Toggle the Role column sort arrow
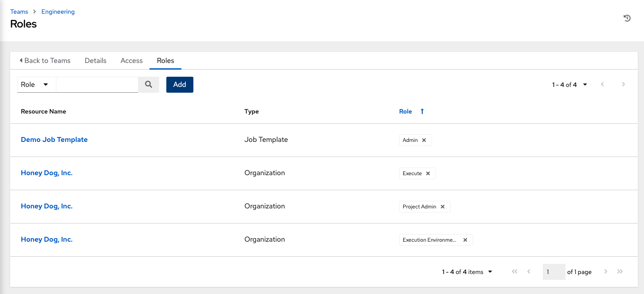Viewport: 644px width, 294px height. [422, 111]
